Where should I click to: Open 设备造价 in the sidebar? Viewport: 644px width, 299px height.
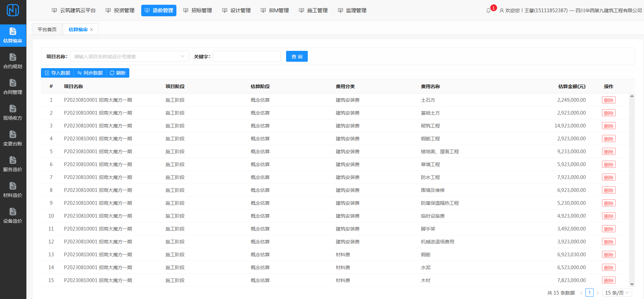[x=13, y=216]
